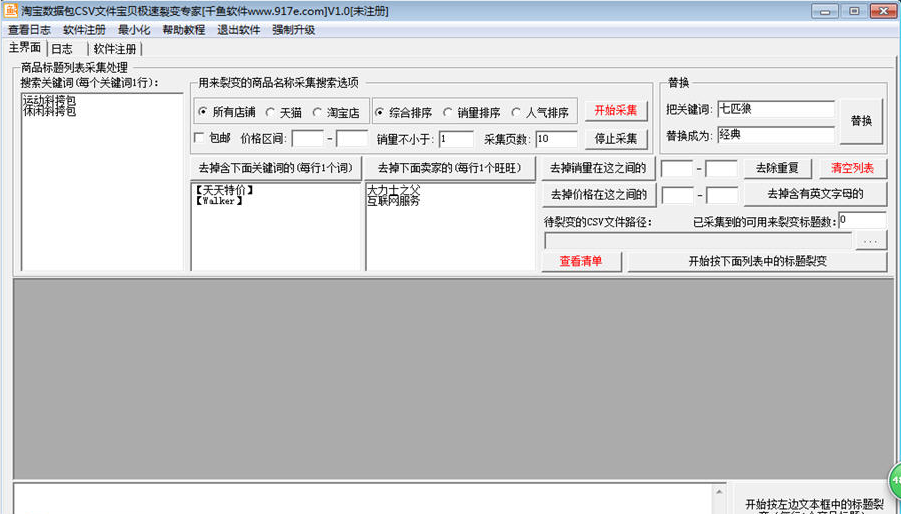Screen dimensions: 902x514
Task: Click the 去除重复 button
Action: click(776, 168)
